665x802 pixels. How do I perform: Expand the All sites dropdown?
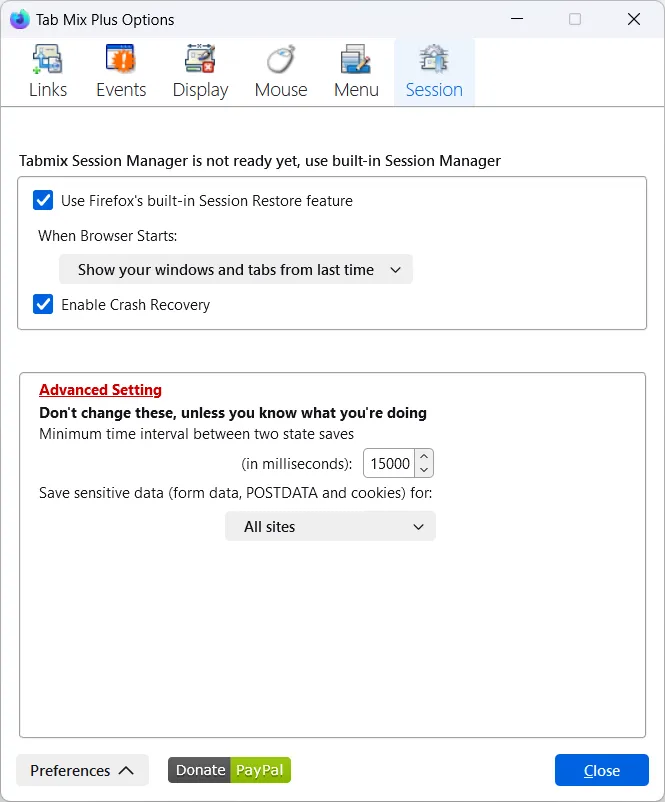click(330, 526)
